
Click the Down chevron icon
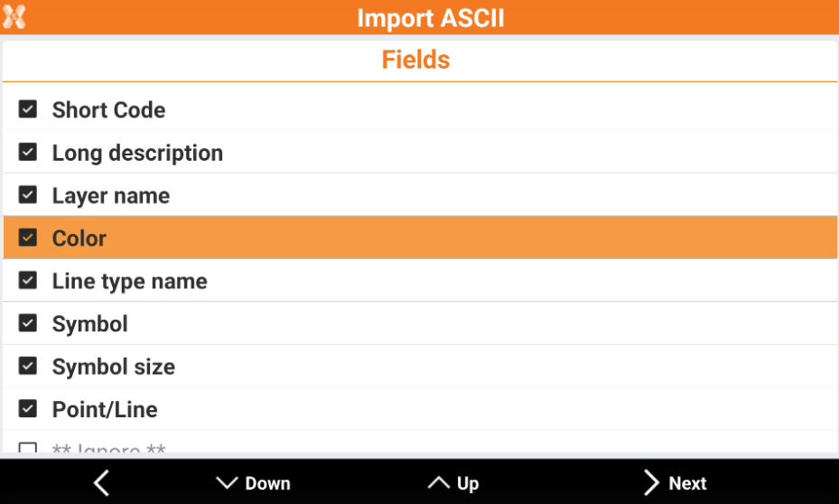point(227,483)
